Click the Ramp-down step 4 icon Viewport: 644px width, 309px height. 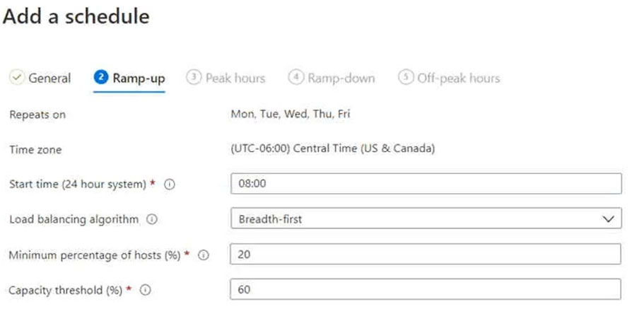(x=295, y=78)
